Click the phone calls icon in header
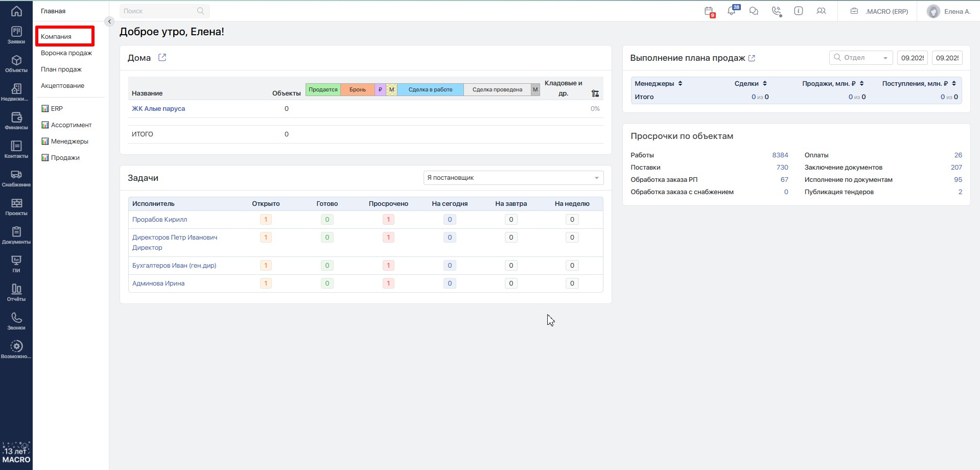The width and height of the screenshot is (980, 470). click(776, 11)
